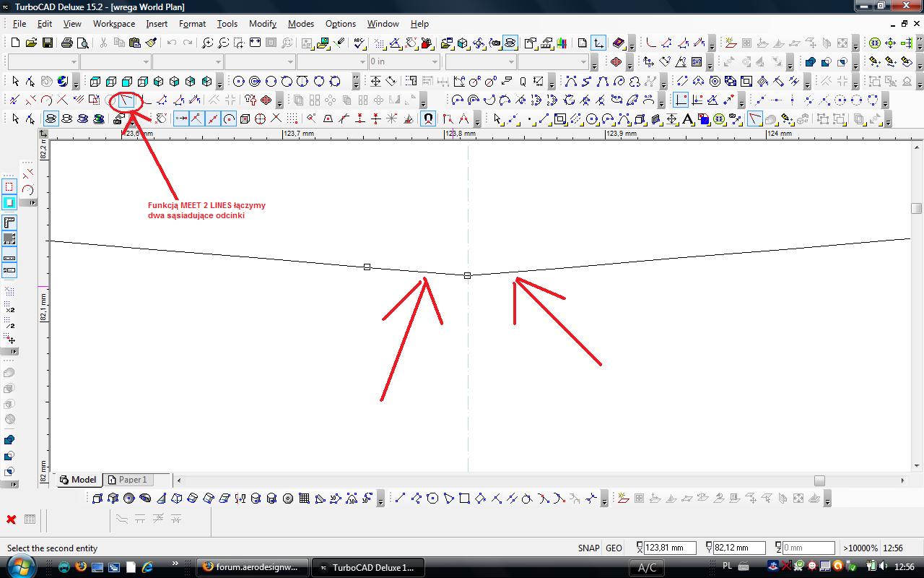
Task: Expand the 3D box tools toolbar overflow
Action: click(x=219, y=84)
